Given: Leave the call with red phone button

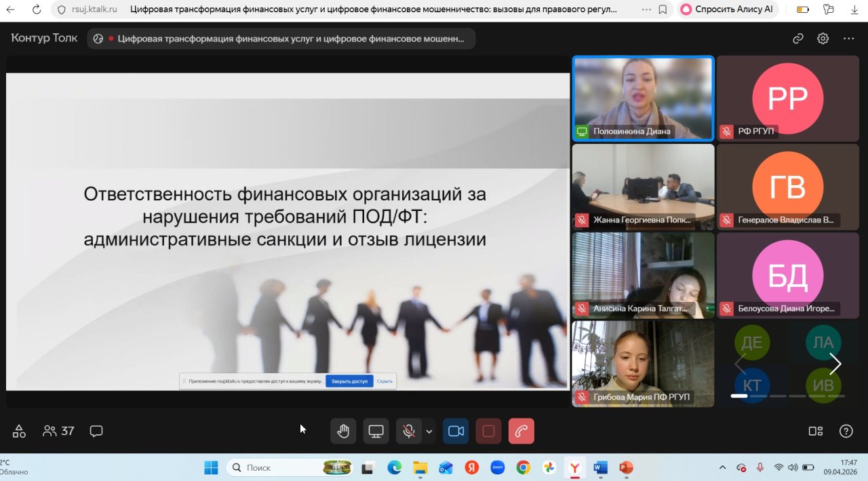Looking at the screenshot, I should click(x=521, y=431).
